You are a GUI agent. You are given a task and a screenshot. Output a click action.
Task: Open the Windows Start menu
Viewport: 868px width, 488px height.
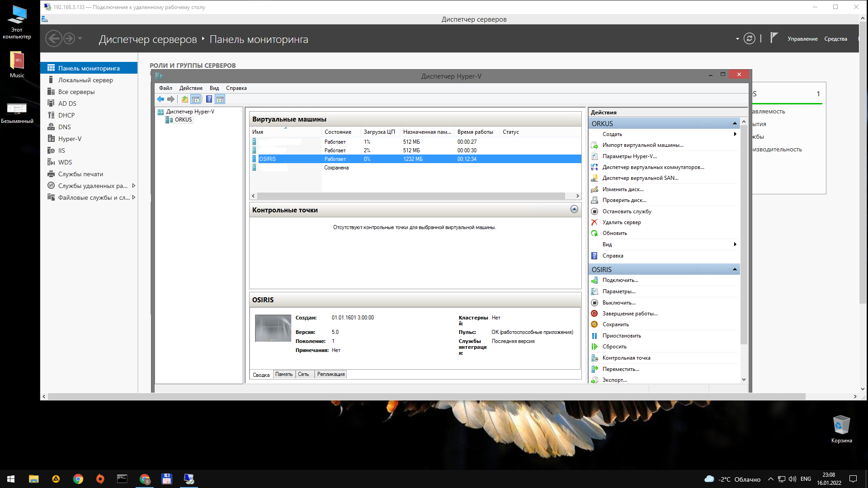click(x=11, y=479)
